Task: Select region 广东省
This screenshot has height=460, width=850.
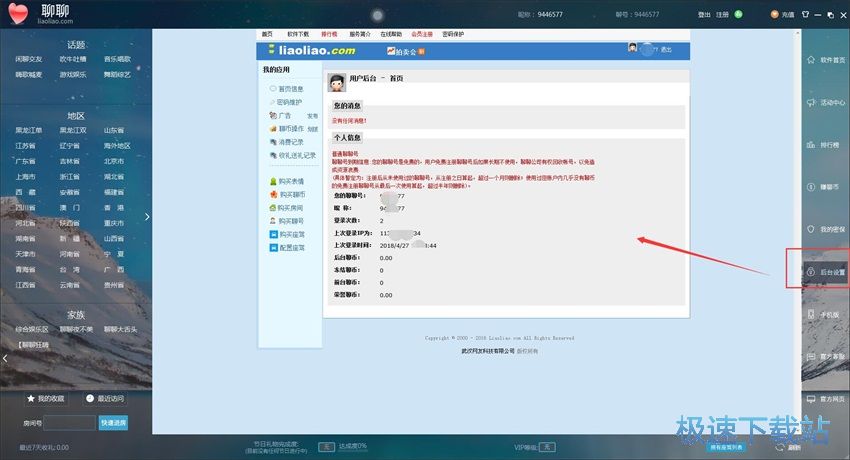Action: pyautogui.click(x=25, y=161)
